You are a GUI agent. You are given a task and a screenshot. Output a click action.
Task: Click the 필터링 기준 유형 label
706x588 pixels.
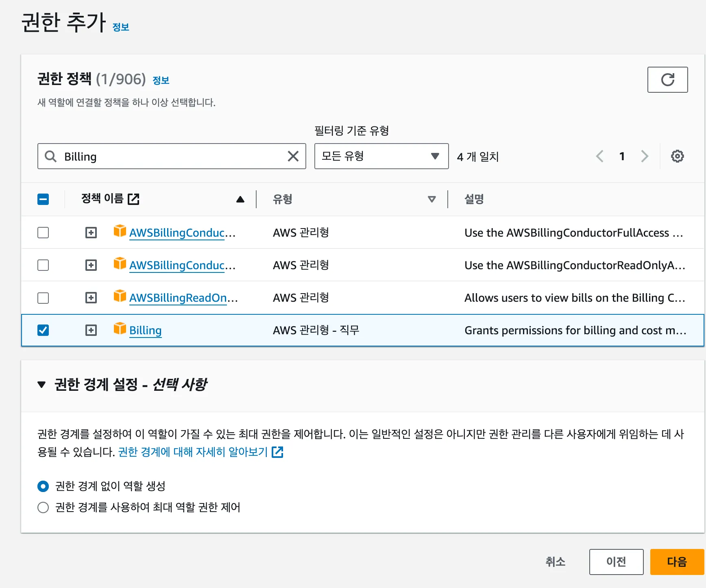[352, 131]
